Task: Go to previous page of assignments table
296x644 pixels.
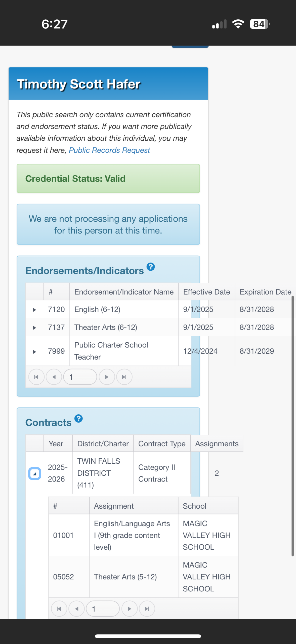Action: [x=77, y=609]
